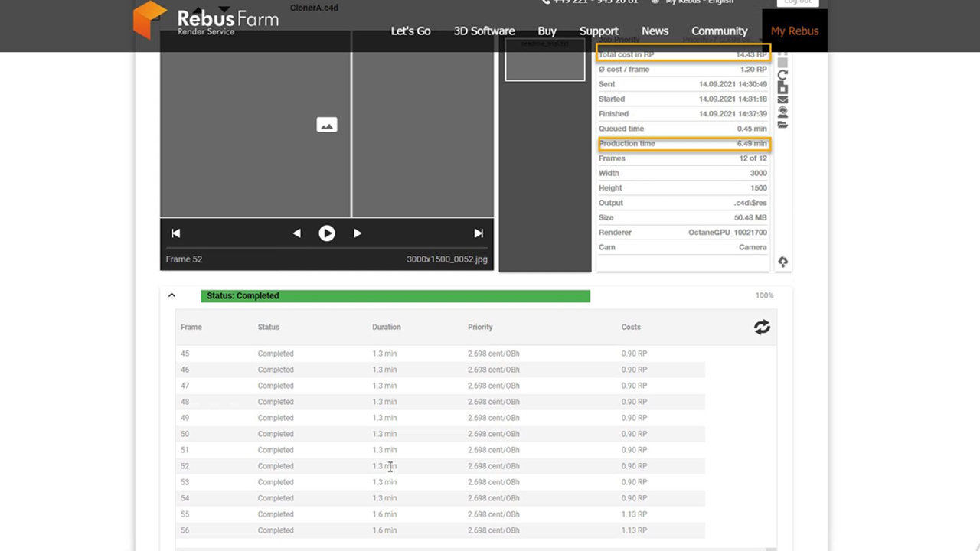Refresh the frame list with the reload icon
Screen dimensions: 980x551
coord(762,328)
